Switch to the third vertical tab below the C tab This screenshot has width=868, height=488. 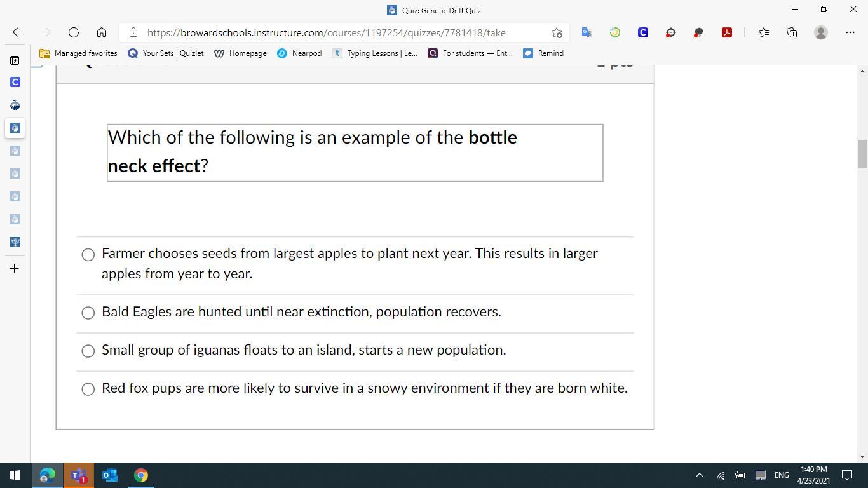click(x=15, y=151)
